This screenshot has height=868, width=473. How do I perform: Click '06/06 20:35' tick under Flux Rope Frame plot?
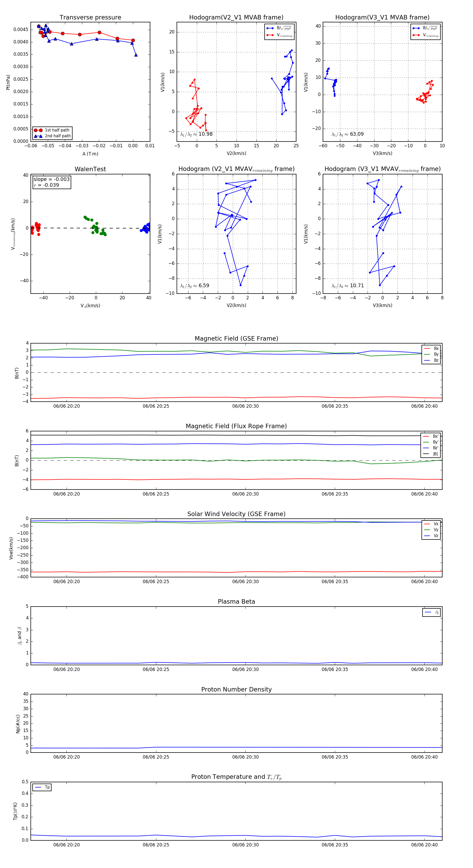(335, 494)
